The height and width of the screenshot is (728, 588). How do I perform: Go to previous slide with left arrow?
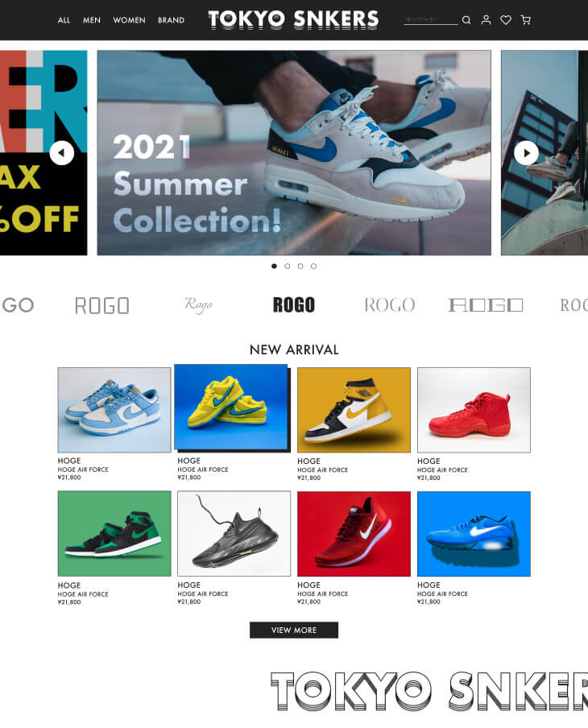(62, 153)
